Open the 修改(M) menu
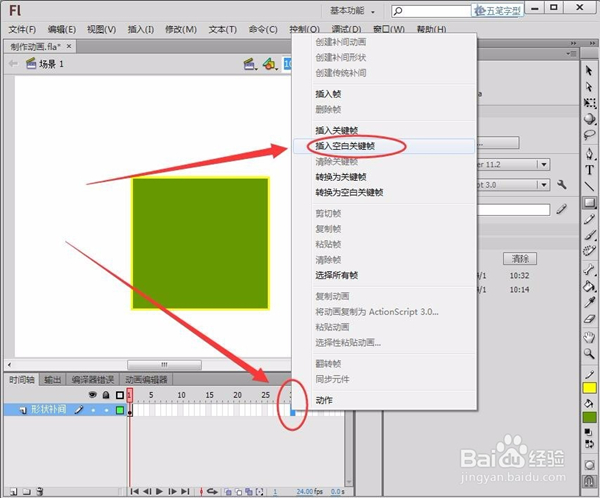The image size is (600, 498). point(181,29)
